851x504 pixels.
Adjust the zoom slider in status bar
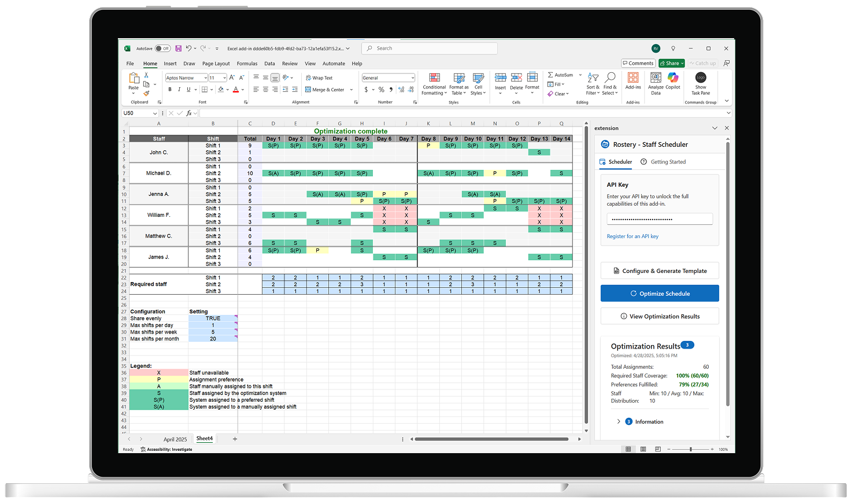[690, 449]
